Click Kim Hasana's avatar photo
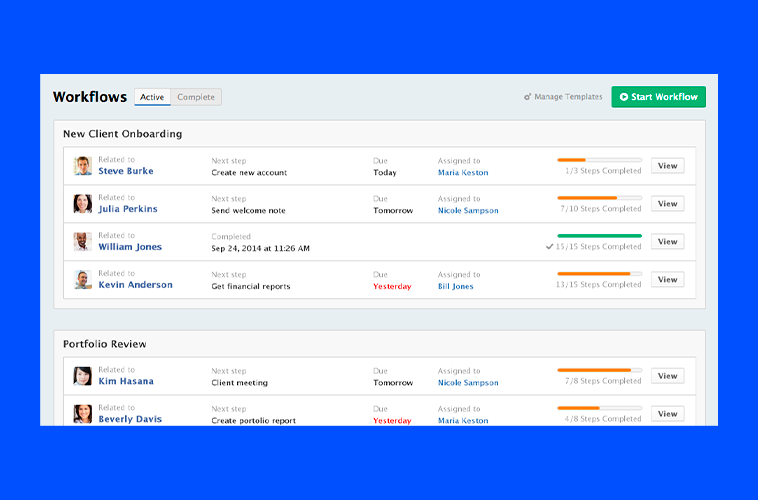758x500 pixels. point(82,376)
